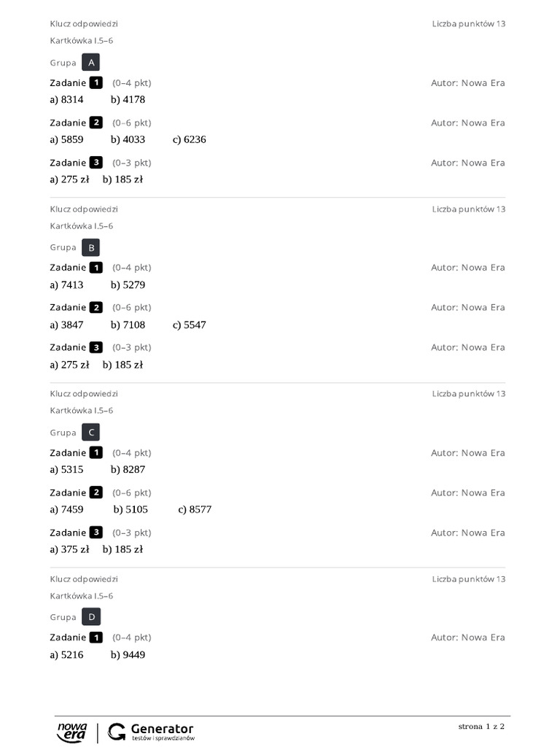The width and height of the screenshot is (560, 747).
Task: Click Zadanie 1 number badge in Grupa C
Action: 96,453
